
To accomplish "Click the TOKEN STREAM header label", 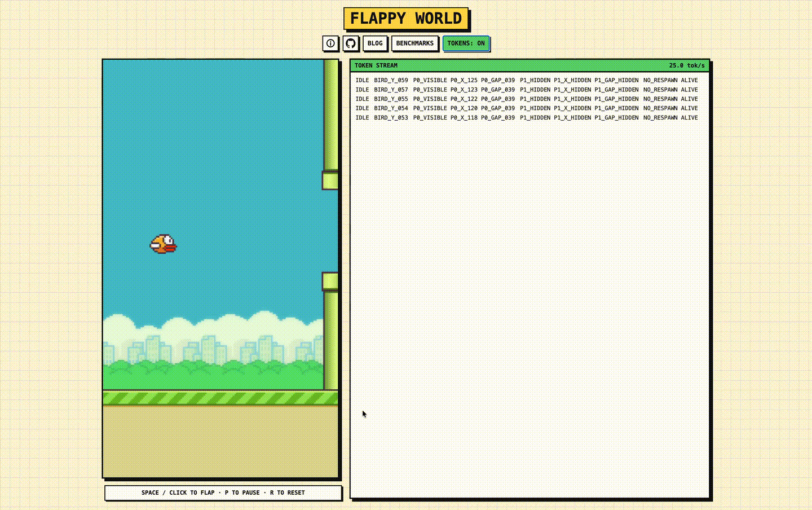I will 376,65.
